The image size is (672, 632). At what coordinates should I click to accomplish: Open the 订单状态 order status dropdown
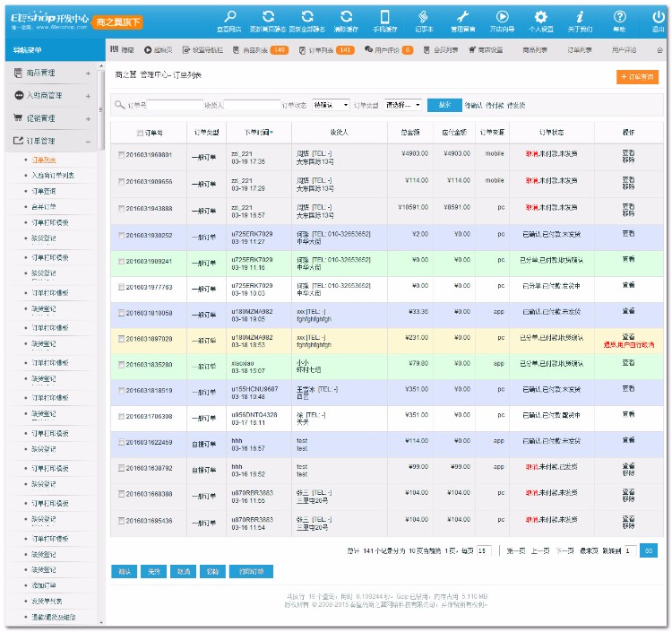click(x=331, y=105)
